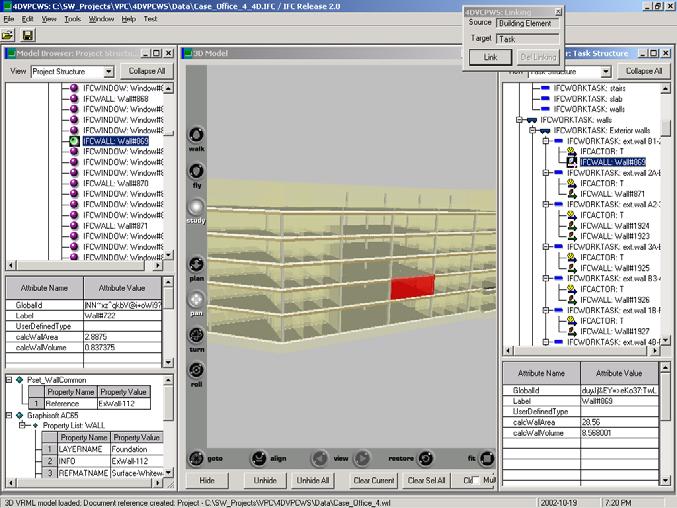Select IFCWALL: Wall#1925 in Task Structure tree
Viewport: 677px width, 508px height.
pyautogui.click(x=614, y=268)
